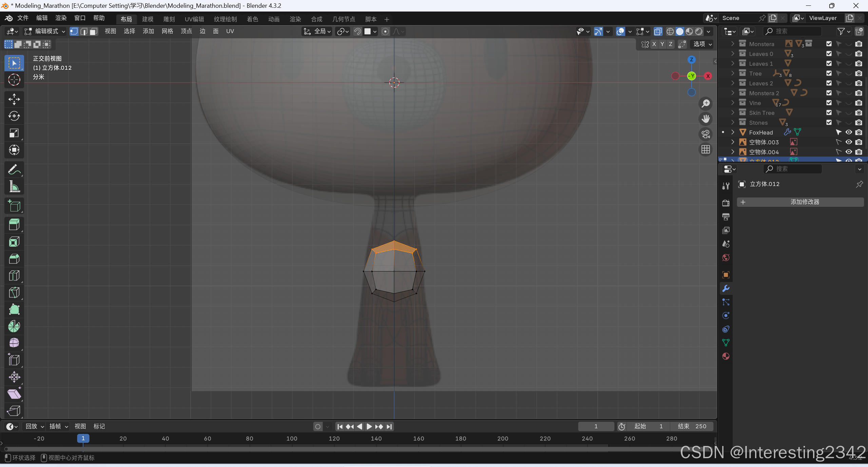Activate the Annotate pencil tool
This screenshot has height=467, width=868.
[x=14, y=169]
